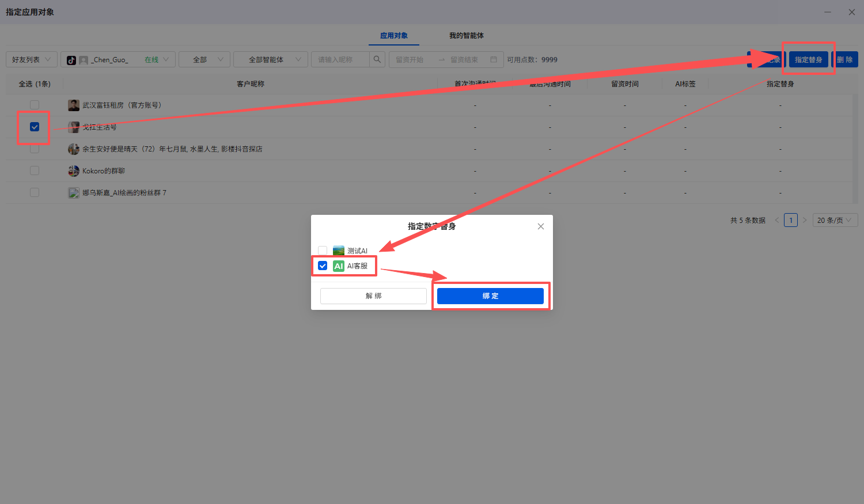
Task: Click 全选 (1条) header text
Action: coord(35,84)
